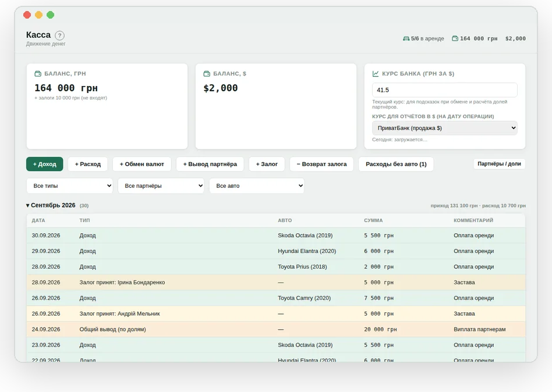Click the 5/6 в аренде status text
This screenshot has width=552, height=392.
click(x=427, y=38)
